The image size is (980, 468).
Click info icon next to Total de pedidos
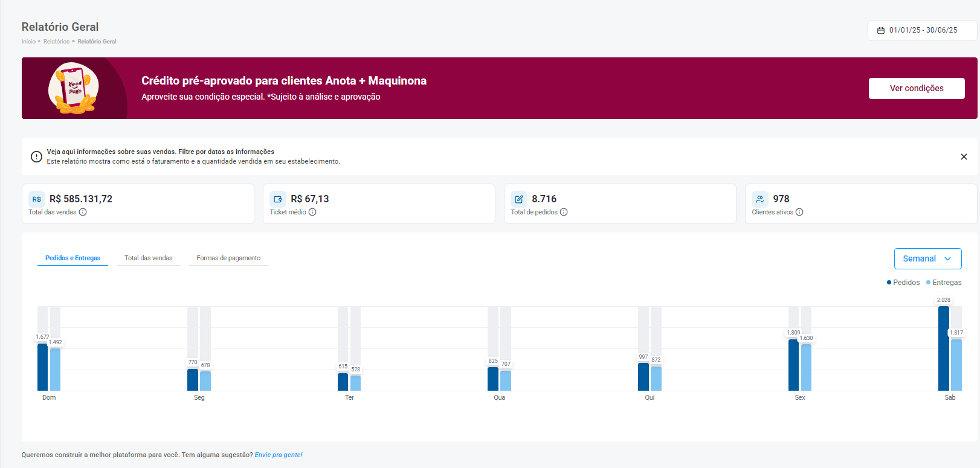[x=564, y=212]
